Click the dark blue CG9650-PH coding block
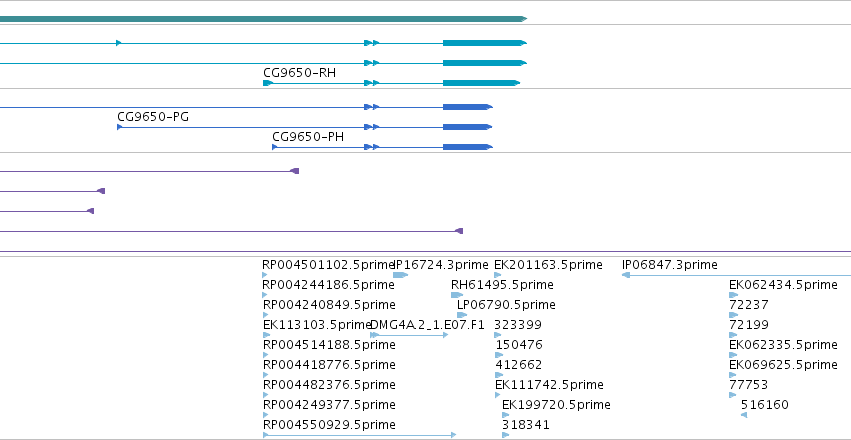Image resolution: width=851 pixels, height=440 pixels. pos(467,147)
